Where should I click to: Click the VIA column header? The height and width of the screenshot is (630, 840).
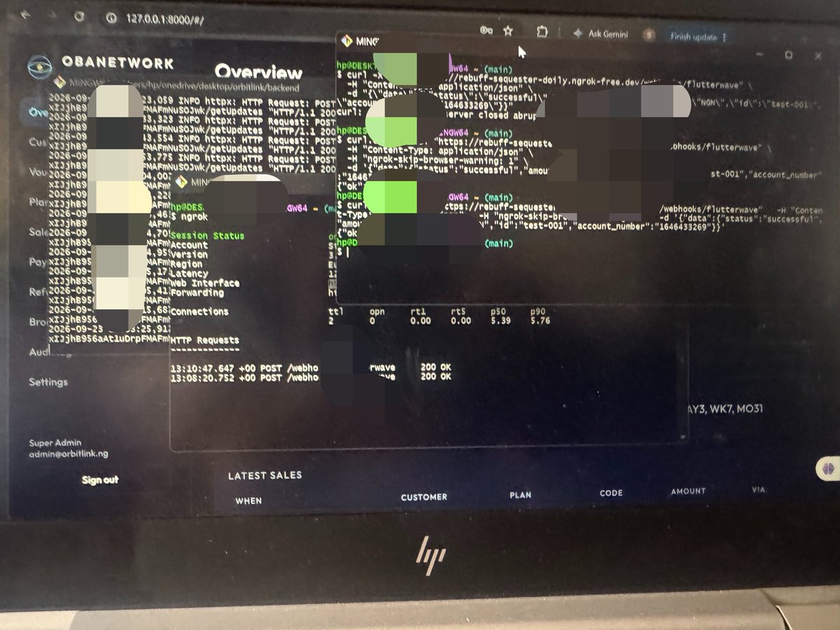[758, 490]
